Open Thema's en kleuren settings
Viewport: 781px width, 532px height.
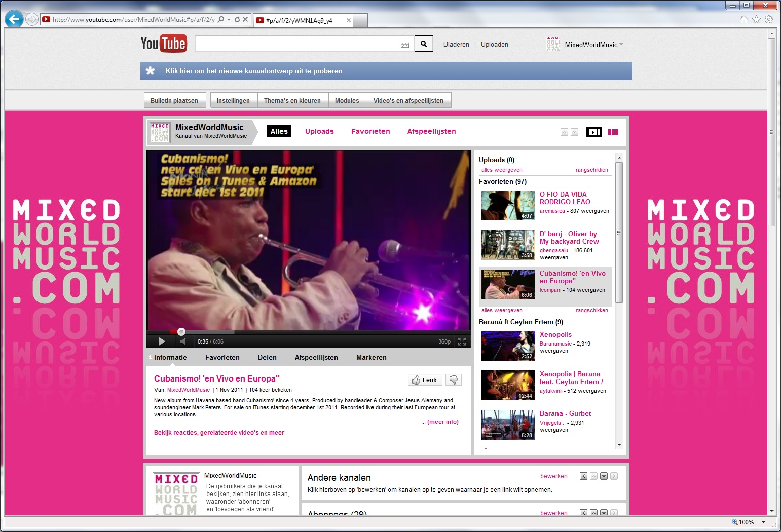pyautogui.click(x=292, y=100)
